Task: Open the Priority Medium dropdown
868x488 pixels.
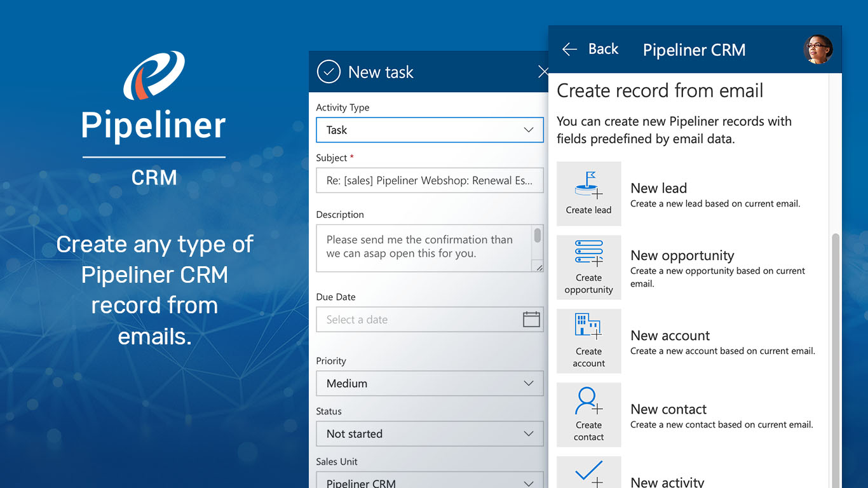Action: pyautogui.click(x=430, y=383)
